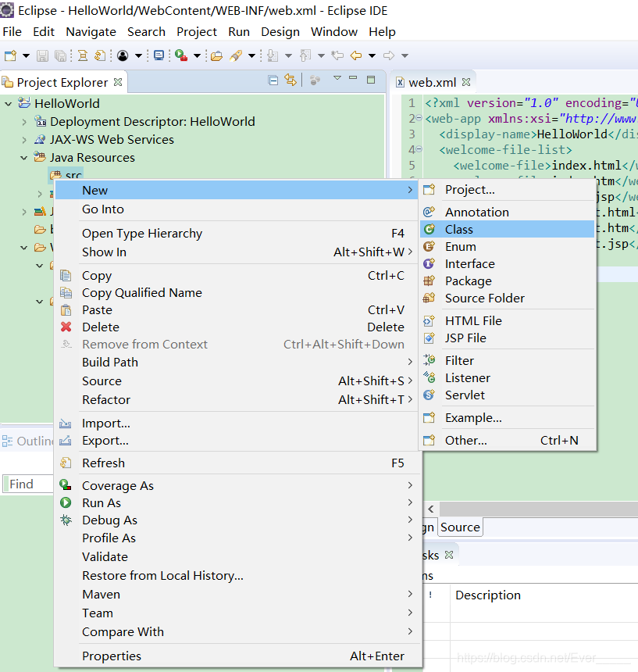Click the Forward arrow toolbar icon
The width and height of the screenshot is (638, 672).
click(x=389, y=55)
